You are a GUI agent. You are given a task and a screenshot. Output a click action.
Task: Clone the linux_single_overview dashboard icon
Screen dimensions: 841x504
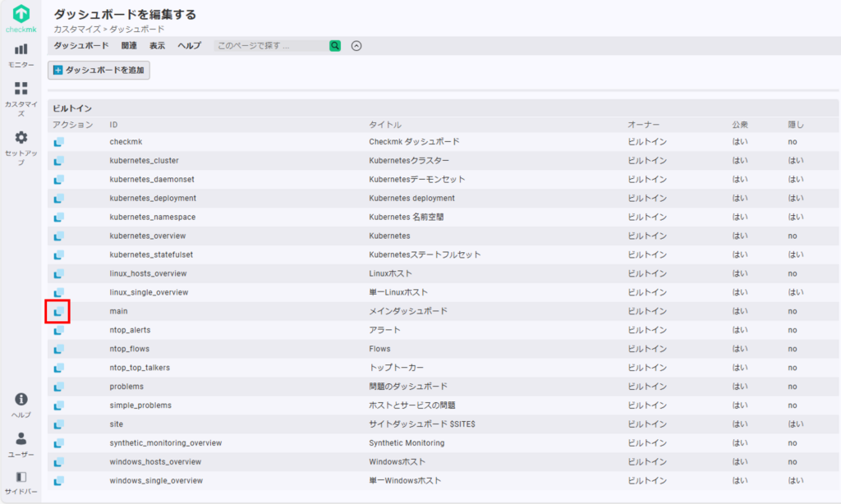pos(58,293)
